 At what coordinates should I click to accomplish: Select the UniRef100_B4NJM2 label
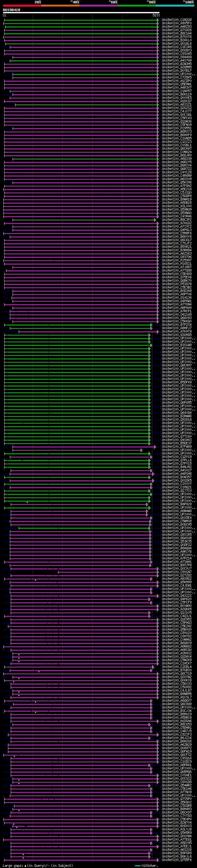click(177, 467)
